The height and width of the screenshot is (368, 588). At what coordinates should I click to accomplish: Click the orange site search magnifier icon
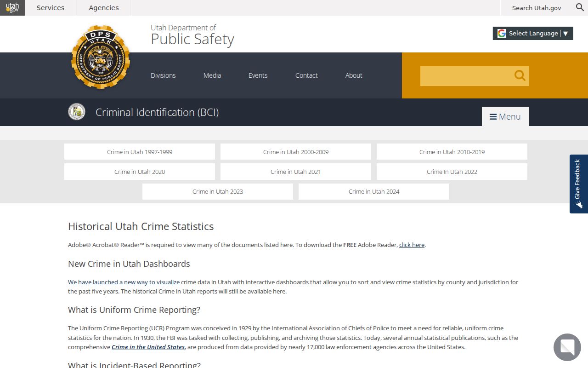pyautogui.click(x=520, y=75)
